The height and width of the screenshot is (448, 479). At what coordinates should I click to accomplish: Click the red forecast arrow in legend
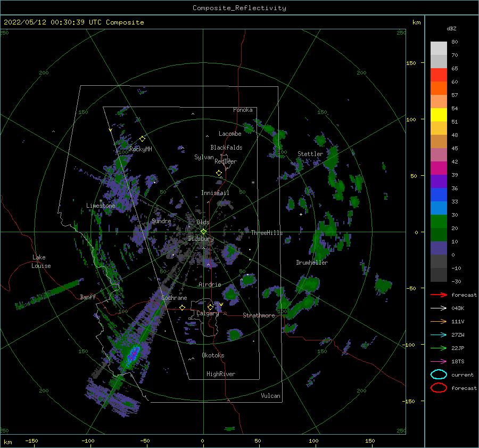click(439, 295)
